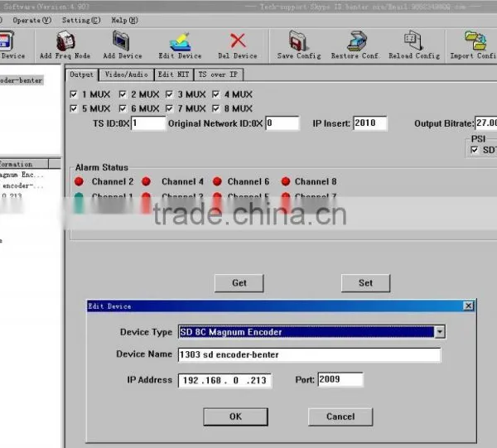The width and height of the screenshot is (497, 448).
Task: Select the Output tab
Action: [82, 75]
